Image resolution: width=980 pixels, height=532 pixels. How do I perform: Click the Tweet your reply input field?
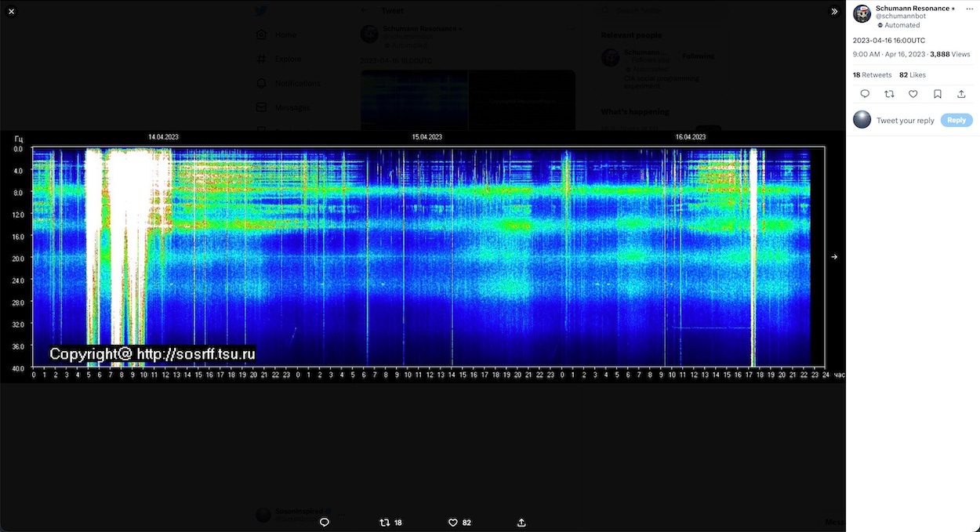point(906,121)
